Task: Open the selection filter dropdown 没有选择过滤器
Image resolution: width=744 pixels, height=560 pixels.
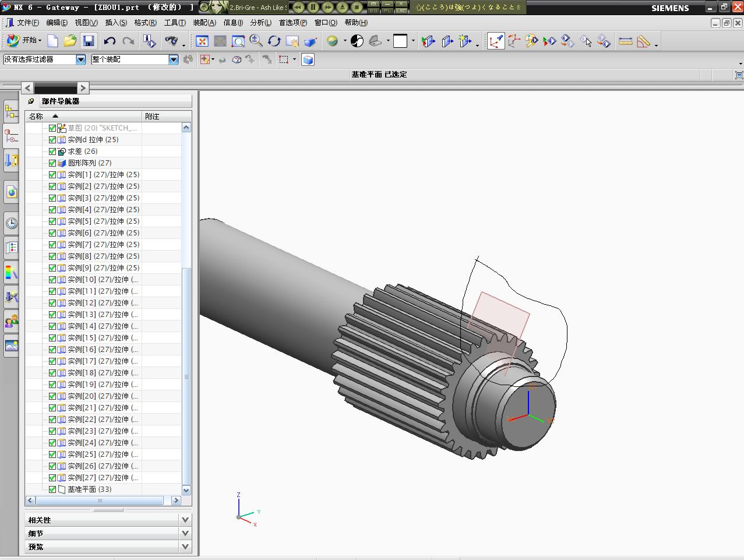Action: coord(81,59)
